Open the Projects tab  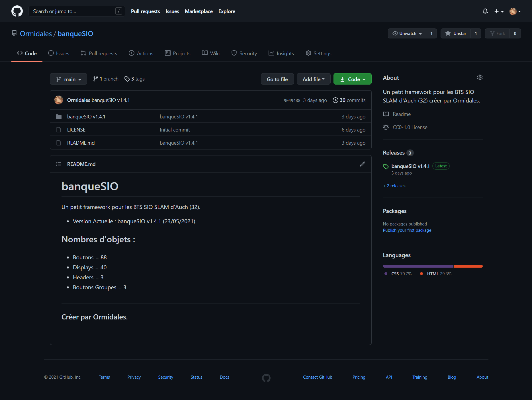click(x=177, y=53)
